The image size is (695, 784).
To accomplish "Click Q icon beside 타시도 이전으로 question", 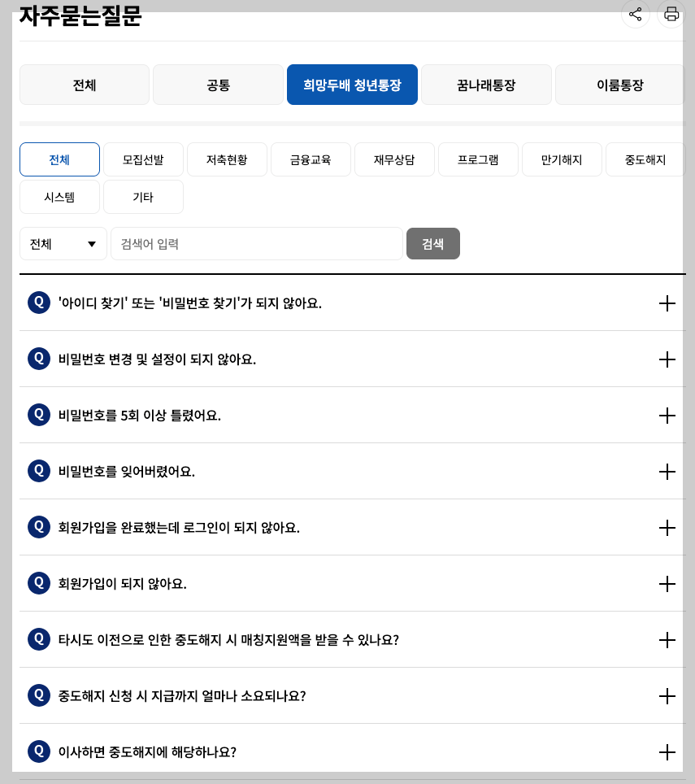I will [39, 639].
